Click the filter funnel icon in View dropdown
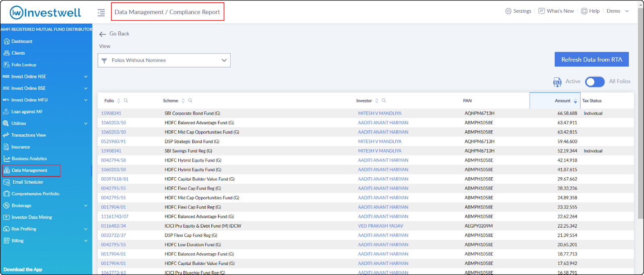The width and height of the screenshot is (644, 275). [x=104, y=61]
